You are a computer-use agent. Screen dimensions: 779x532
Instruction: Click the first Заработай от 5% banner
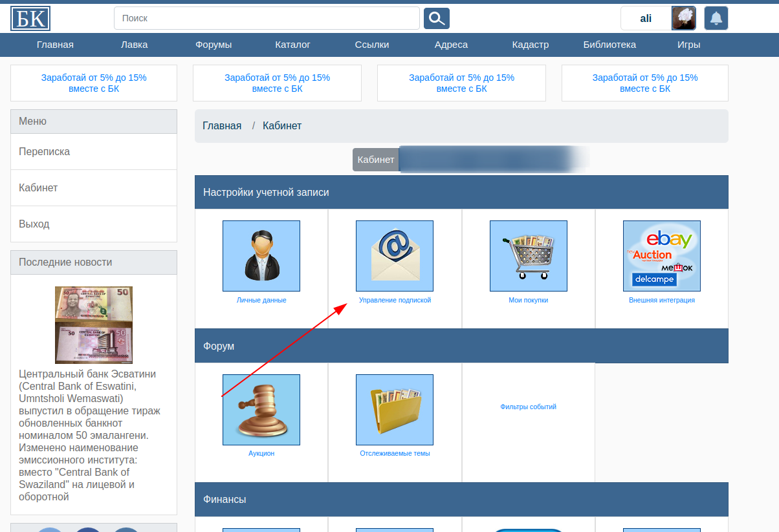[x=94, y=83]
